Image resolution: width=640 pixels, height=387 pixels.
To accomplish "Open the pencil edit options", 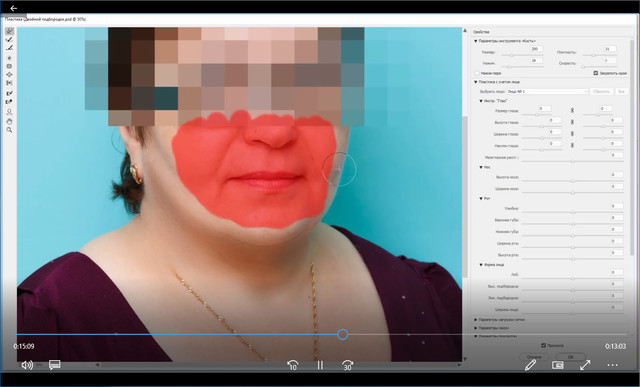I will tap(530, 365).
